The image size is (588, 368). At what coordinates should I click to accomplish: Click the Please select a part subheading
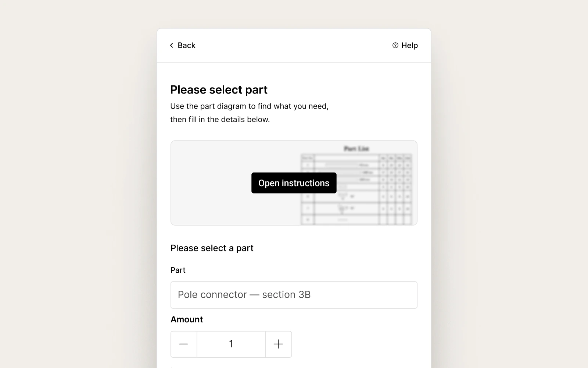[212, 248]
